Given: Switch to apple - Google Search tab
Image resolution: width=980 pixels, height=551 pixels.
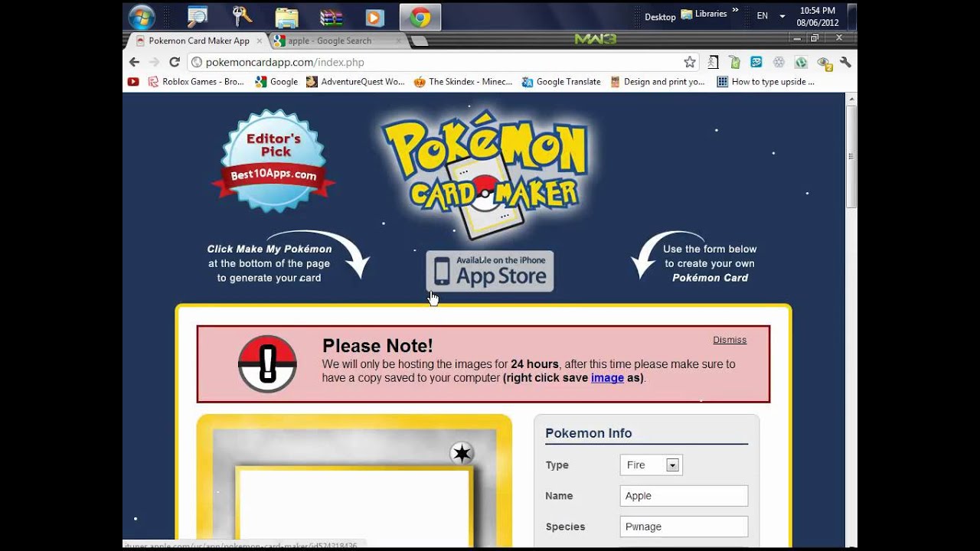Looking at the screenshot, I should pyautogui.click(x=329, y=41).
